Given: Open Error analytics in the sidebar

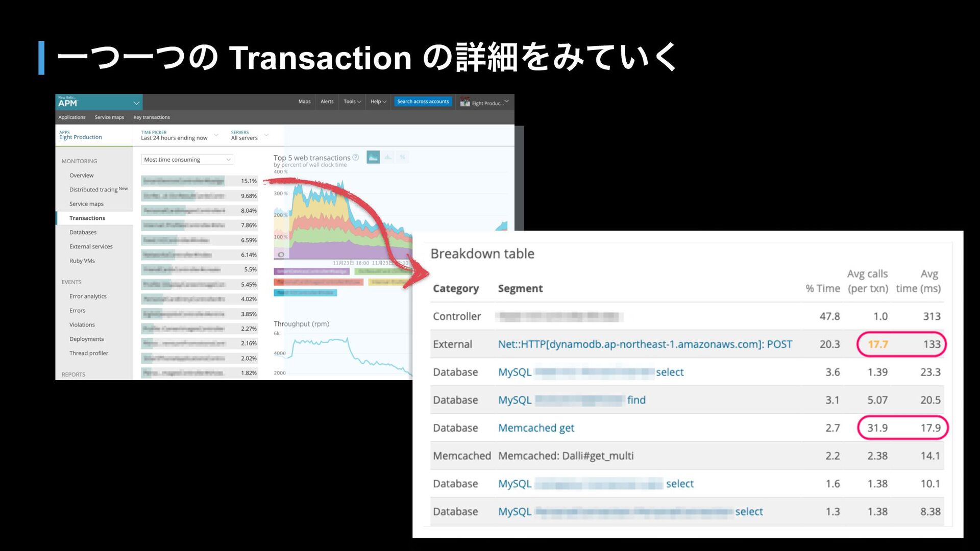Looking at the screenshot, I should point(88,296).
